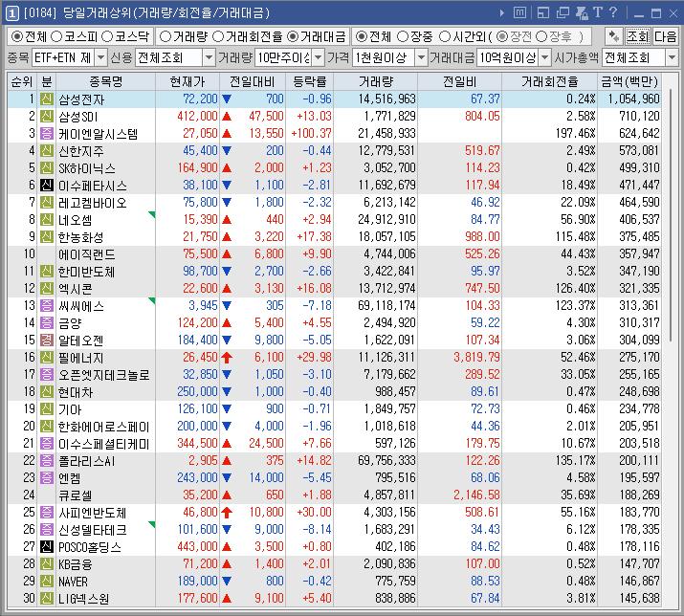Select the 거래량 ranking radio button
This screenshot has height=616, width=684.
click(x=165, y=36)
